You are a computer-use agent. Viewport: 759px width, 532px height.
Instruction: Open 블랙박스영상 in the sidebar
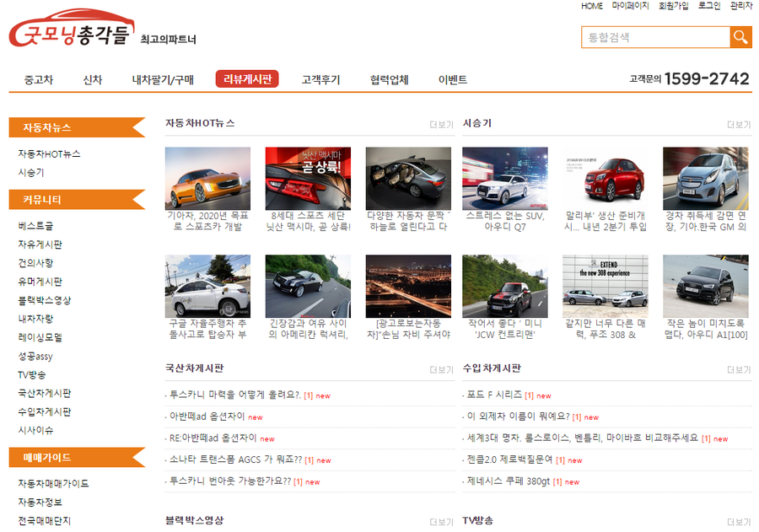pos(45,300)
